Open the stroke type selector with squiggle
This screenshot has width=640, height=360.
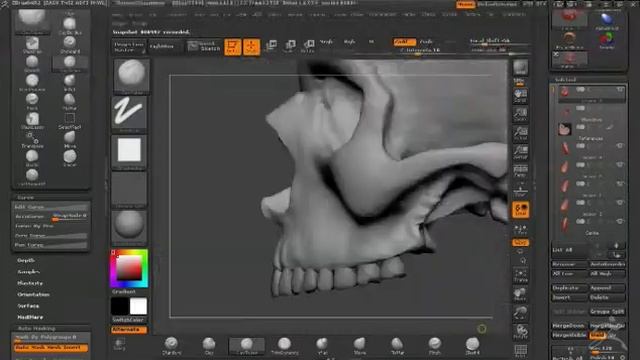tap(129, 113)
